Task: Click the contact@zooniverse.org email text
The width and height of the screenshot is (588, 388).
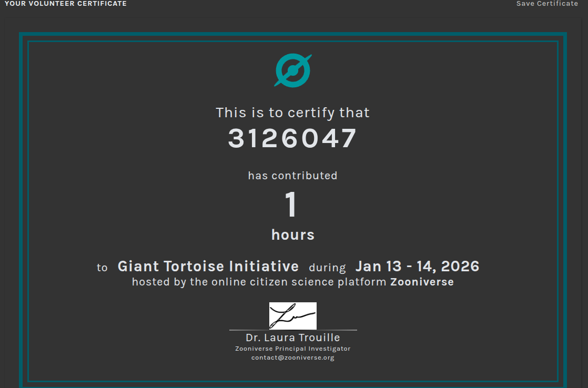Action: coord(293,358)
